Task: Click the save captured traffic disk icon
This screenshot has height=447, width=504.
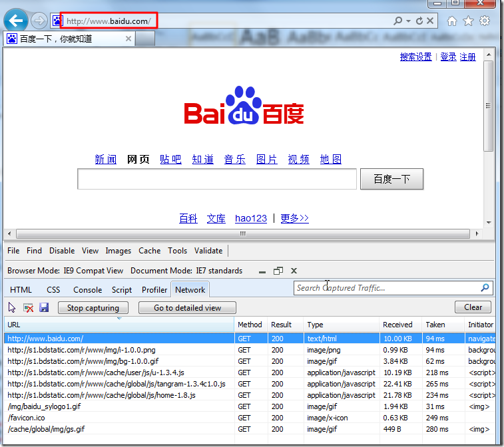Action: [x=44, y=307]
